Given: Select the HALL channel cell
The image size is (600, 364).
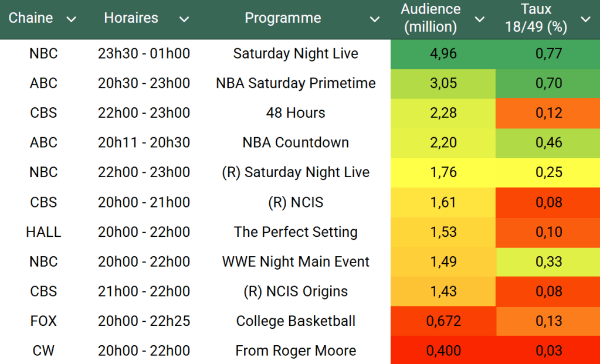Looking at the screenshot, I should pyautogui.click(x=43, y=232).
